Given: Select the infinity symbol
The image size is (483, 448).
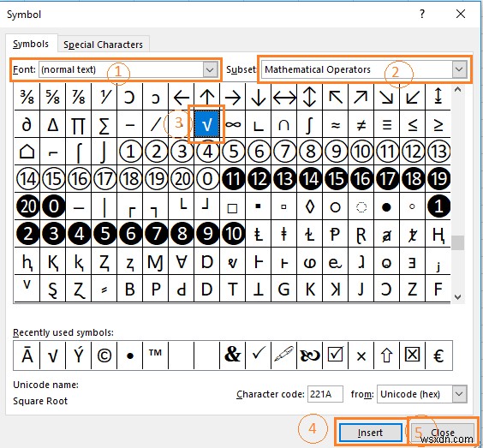Looking at the screenshot, I should tap(233, 124).
